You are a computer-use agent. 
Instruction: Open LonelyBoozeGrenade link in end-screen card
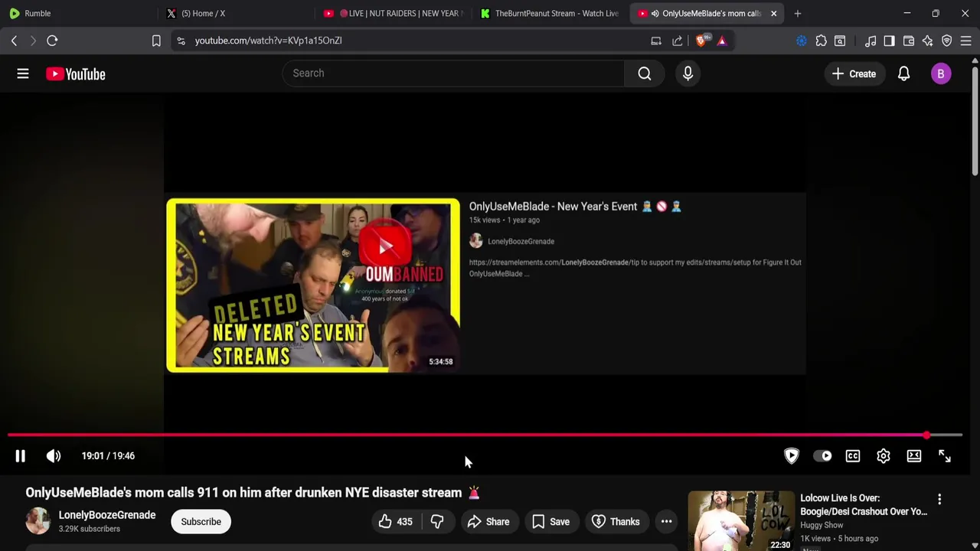pos(521,241)
